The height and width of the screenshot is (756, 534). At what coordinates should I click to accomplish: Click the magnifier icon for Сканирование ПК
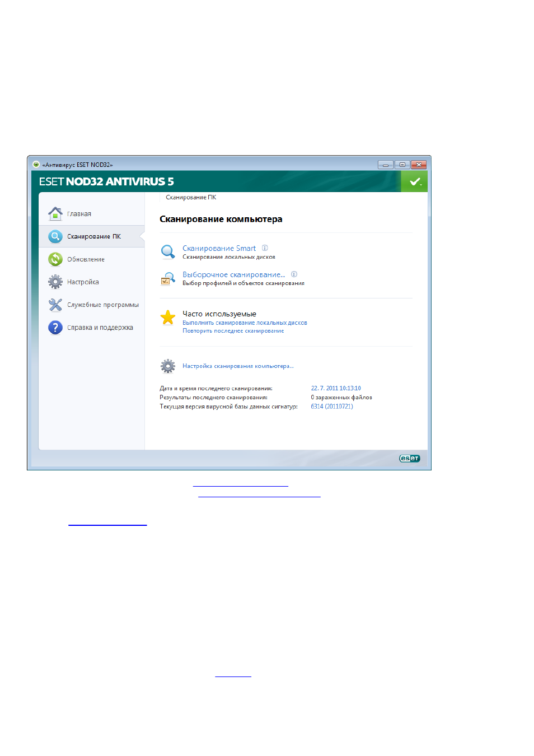click(55, 236)
